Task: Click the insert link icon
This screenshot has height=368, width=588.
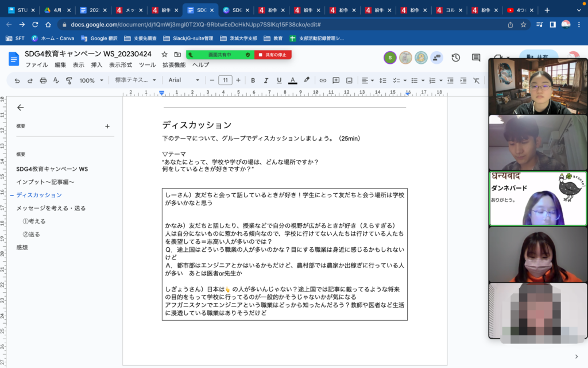Action: (323, 80)
